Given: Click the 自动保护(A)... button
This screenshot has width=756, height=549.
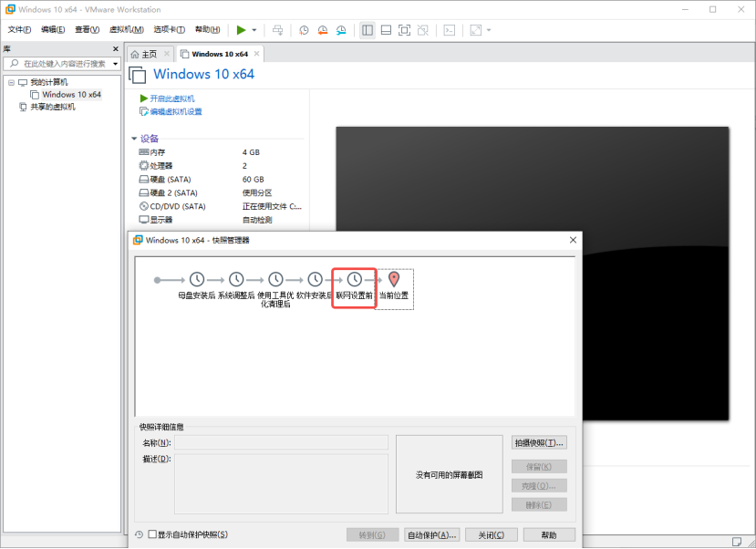Looking at the screenshot, I should point(432,535).
